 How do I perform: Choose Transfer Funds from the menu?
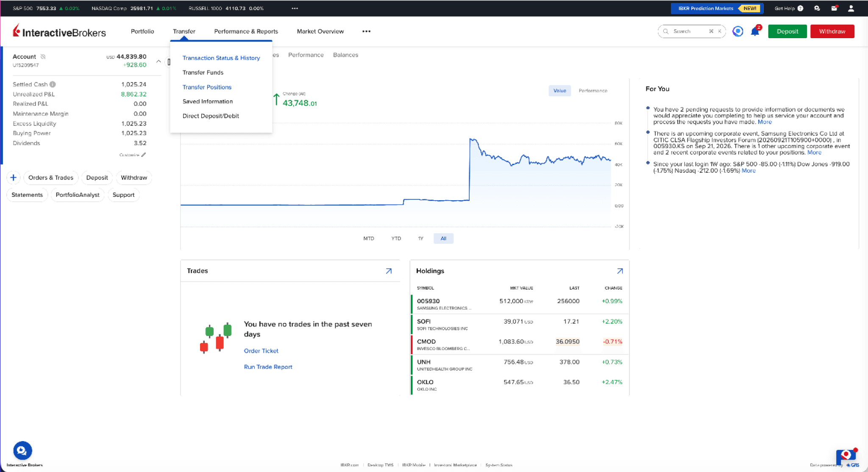coord(203,73)
